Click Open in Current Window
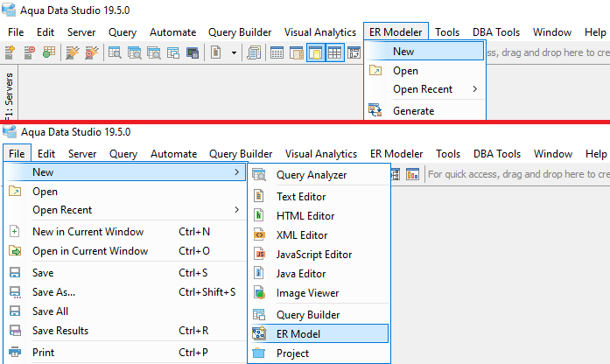 pos(89,251)
